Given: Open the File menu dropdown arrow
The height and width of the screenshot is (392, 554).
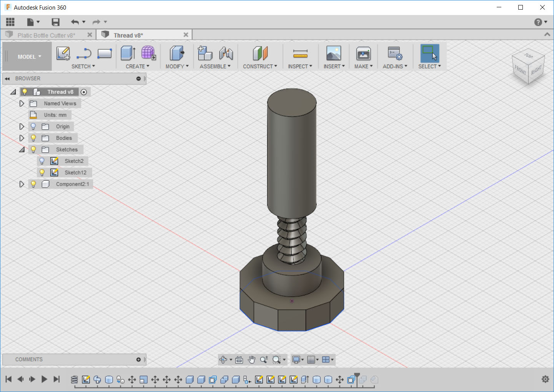Looking at the screenshot, I should (38, 22).
